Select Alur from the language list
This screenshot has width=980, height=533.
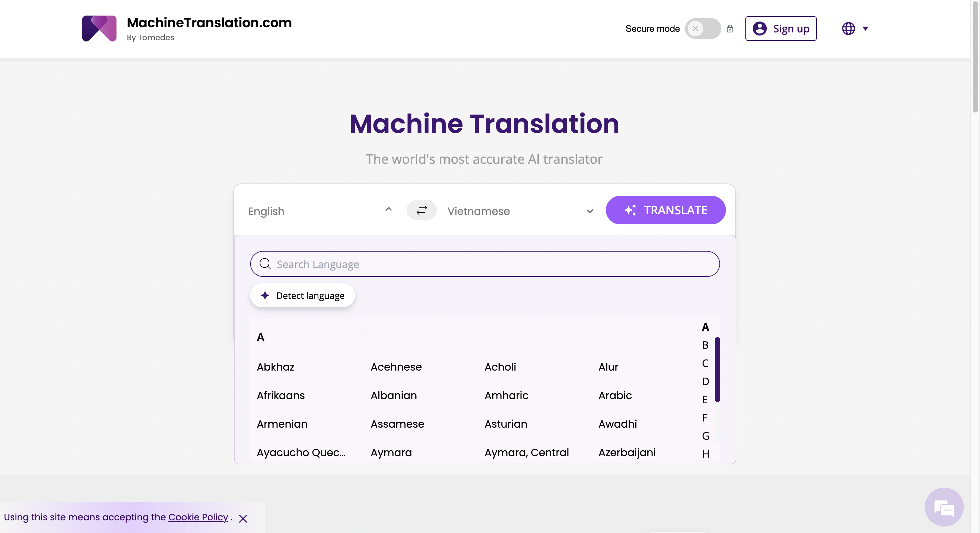(608, 366)
